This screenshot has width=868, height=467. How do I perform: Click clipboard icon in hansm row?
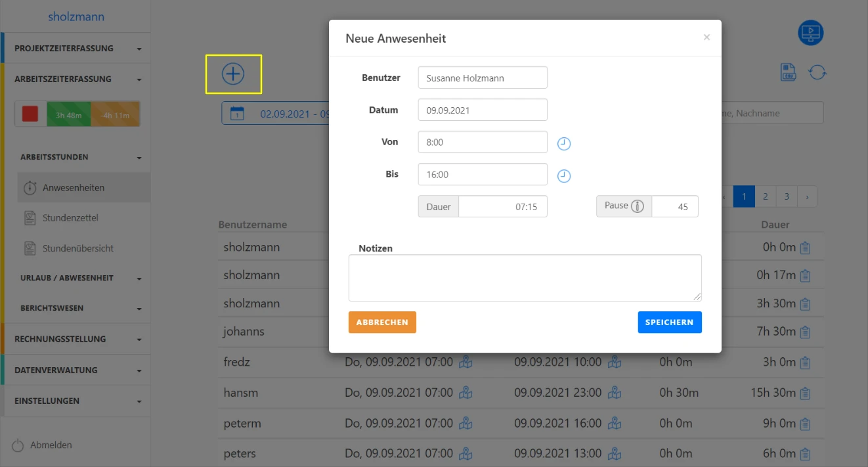[806, 393]
